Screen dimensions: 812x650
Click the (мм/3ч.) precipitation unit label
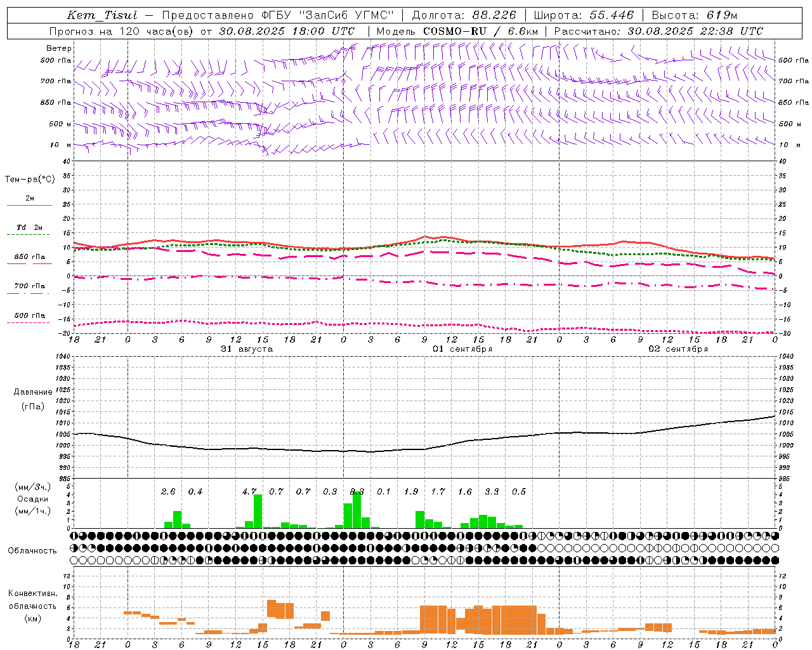click(33, 487)
